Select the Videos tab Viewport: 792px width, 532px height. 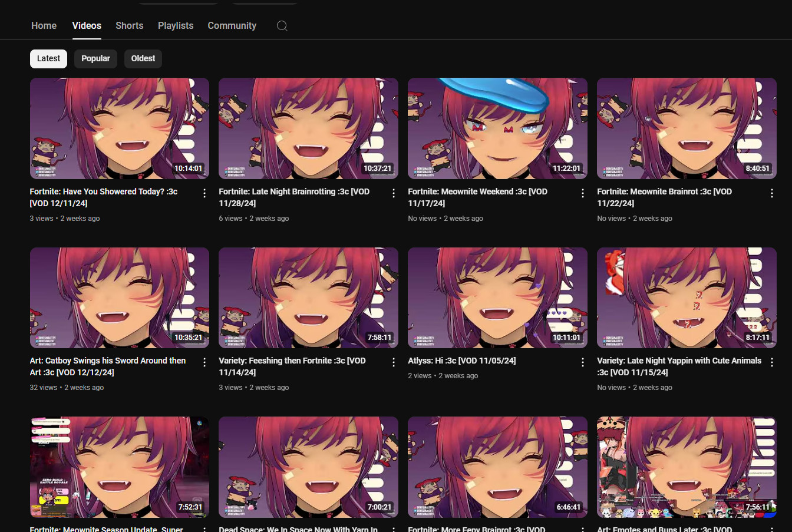coord(87,26)
